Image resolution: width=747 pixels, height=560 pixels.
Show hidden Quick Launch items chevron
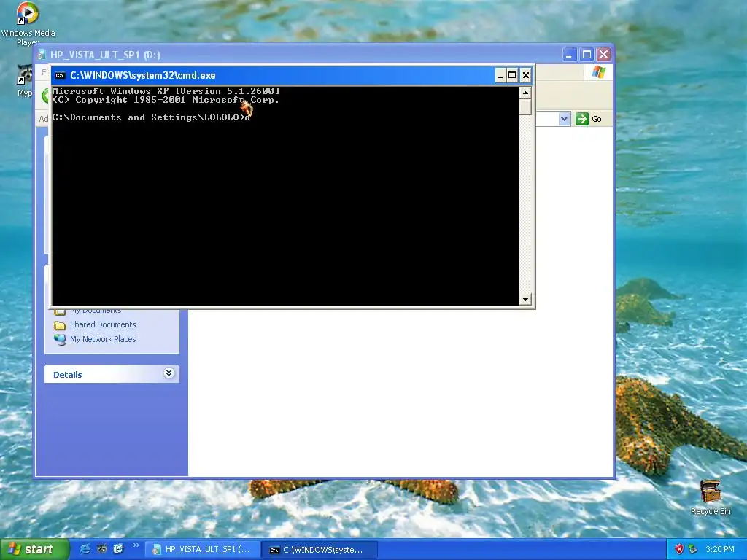(136, 545)
